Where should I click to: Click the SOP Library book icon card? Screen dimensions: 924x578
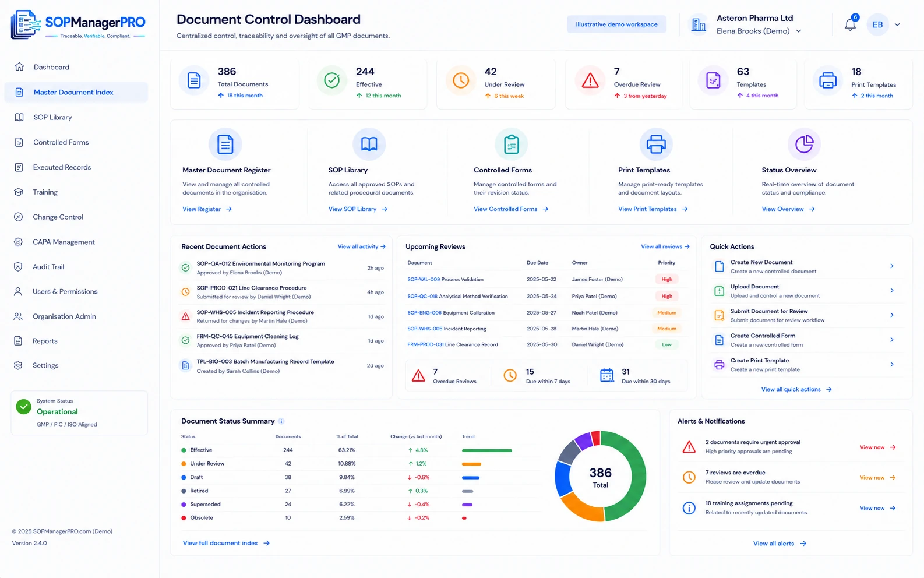coord(369,144)
